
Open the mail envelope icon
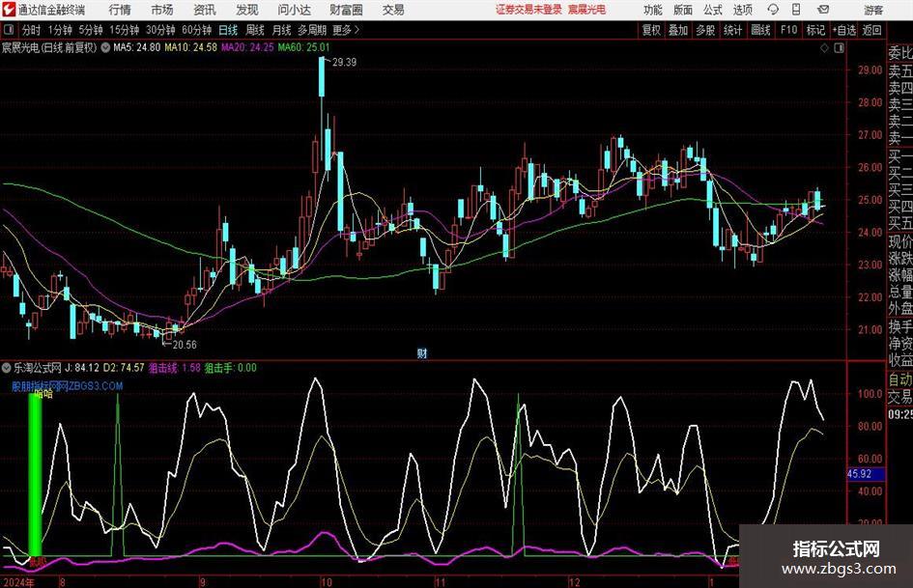point(823,10)
